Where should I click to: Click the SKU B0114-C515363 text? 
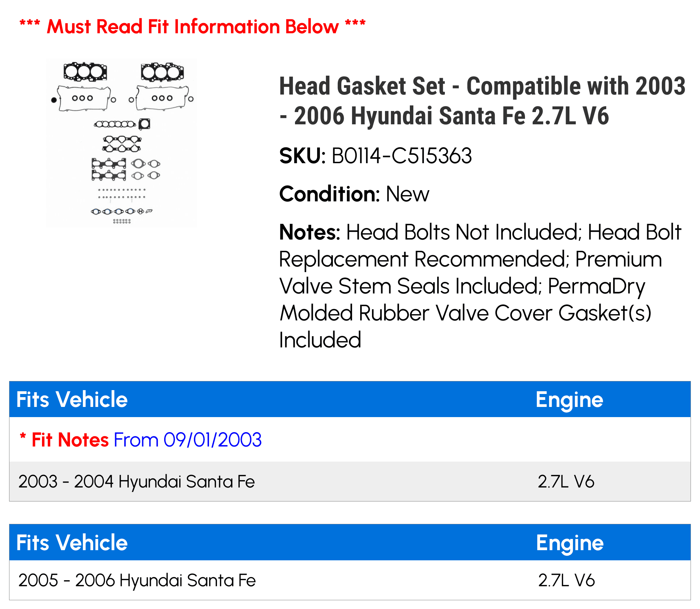(376, 156)
